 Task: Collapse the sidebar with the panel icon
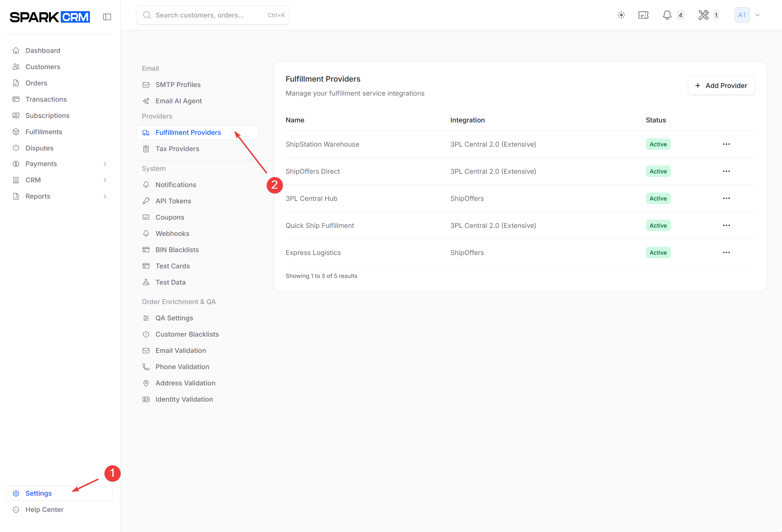click(x=107, y=17)
